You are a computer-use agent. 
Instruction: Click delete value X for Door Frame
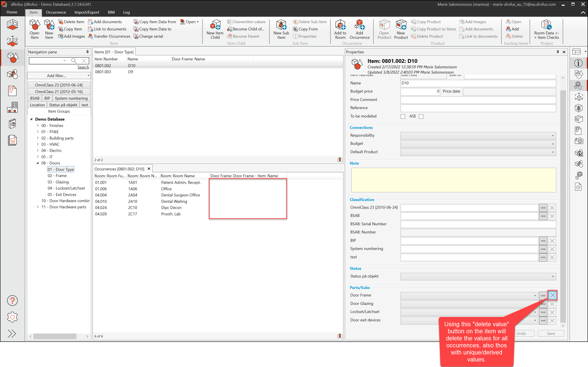point(552,295)
